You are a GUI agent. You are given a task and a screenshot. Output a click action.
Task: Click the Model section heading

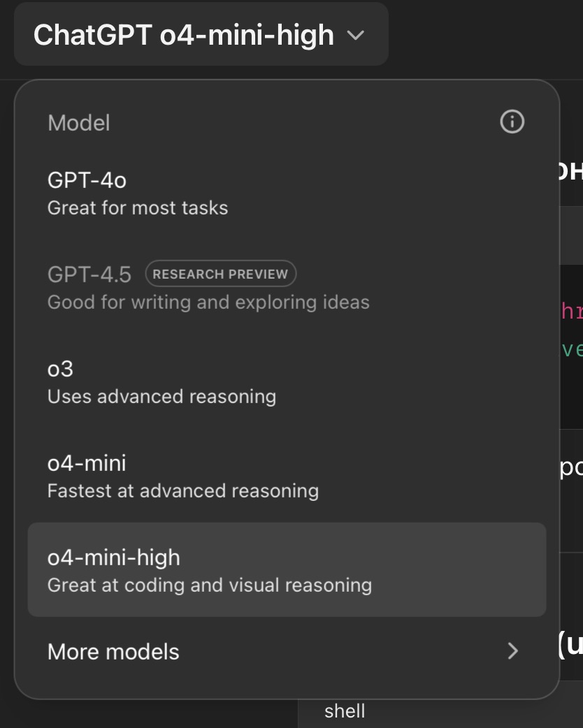[x=79, y=123]
